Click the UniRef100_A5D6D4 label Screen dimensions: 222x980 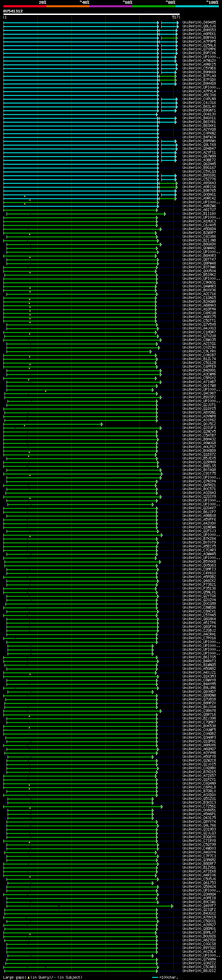click(199, 229)
